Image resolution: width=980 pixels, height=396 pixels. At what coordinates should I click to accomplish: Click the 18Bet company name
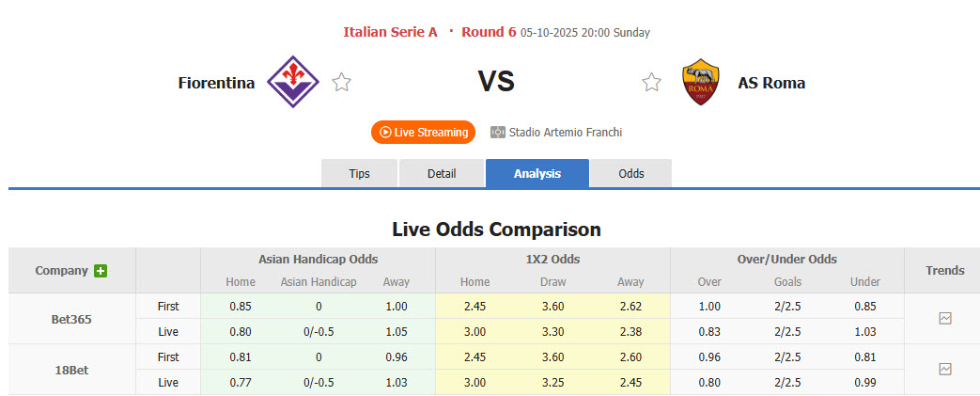click(71, 370)
